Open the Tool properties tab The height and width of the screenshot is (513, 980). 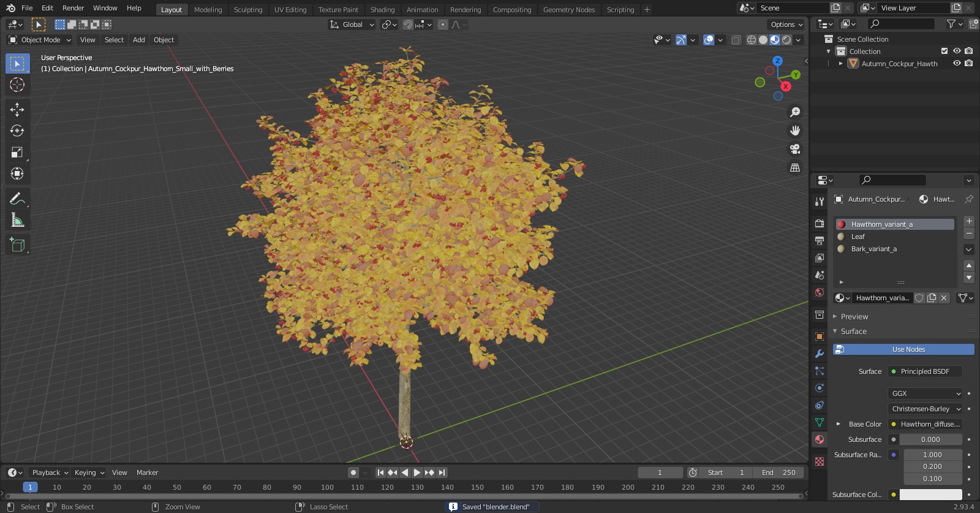coord(820,202)
